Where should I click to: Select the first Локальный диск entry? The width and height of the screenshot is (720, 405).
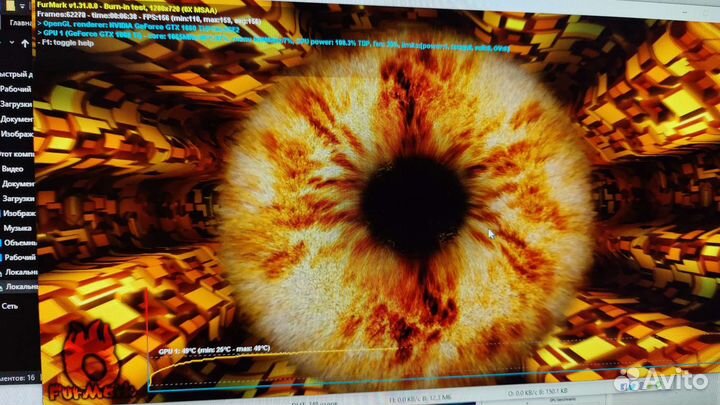point(21,272)
